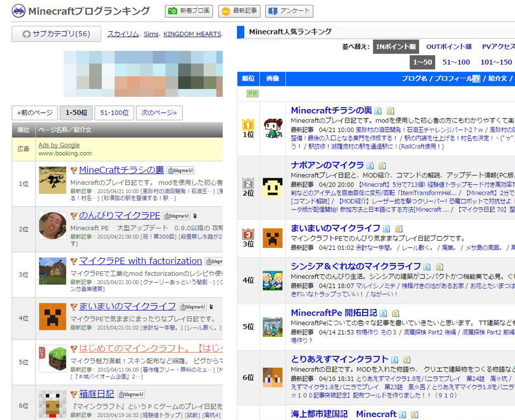Click creeper thumbnail in left 4位 row
515x420 pixels.
click(x=53, y=316)
